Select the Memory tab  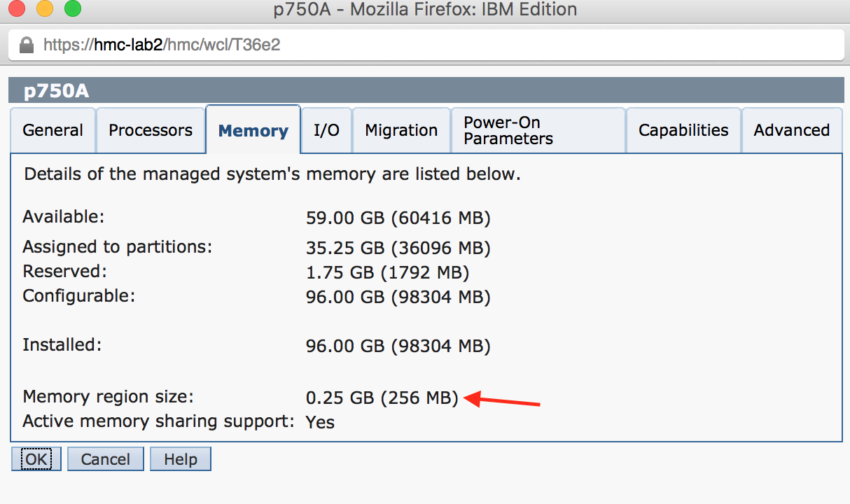click(x=253, y=130)
